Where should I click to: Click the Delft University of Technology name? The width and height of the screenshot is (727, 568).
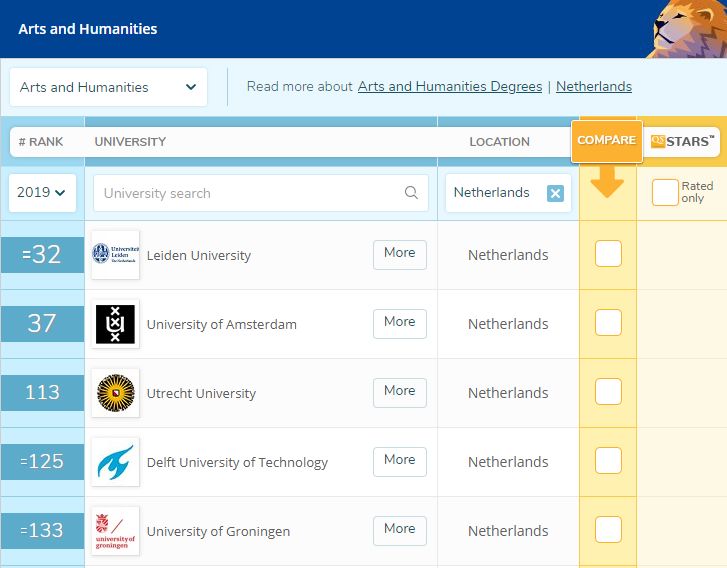[237, 463]
